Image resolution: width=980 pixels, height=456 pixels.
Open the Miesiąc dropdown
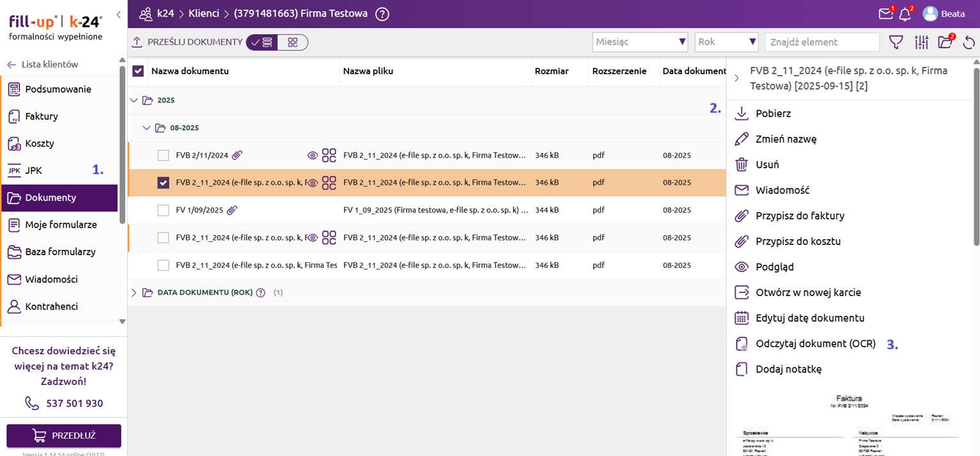(641, 42)
